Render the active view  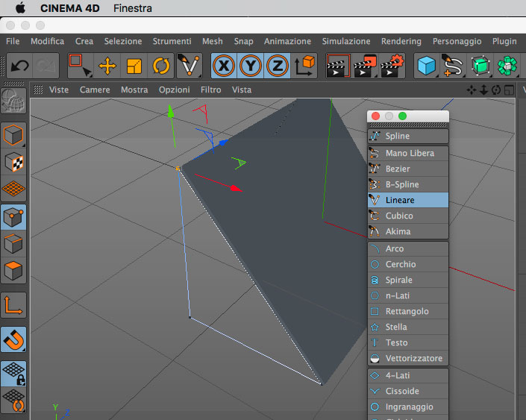[x=338, y=66]
